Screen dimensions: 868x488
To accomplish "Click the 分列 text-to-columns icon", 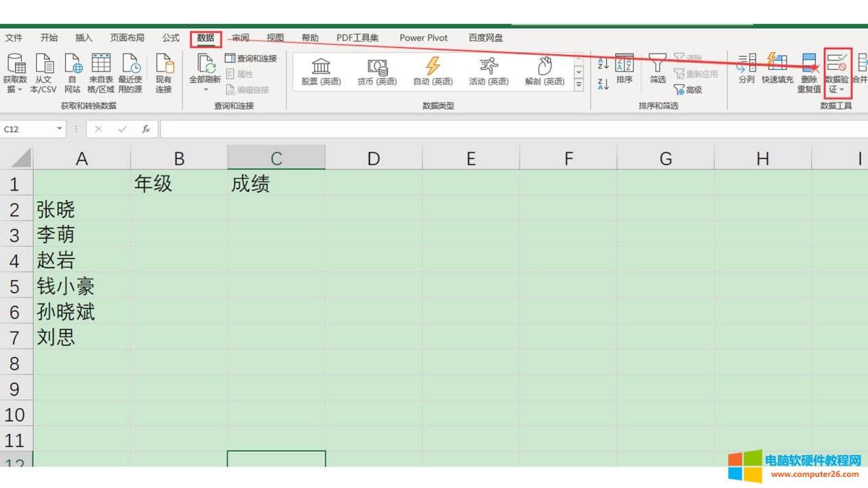I will pyautogui.click(x=747, y=69).
